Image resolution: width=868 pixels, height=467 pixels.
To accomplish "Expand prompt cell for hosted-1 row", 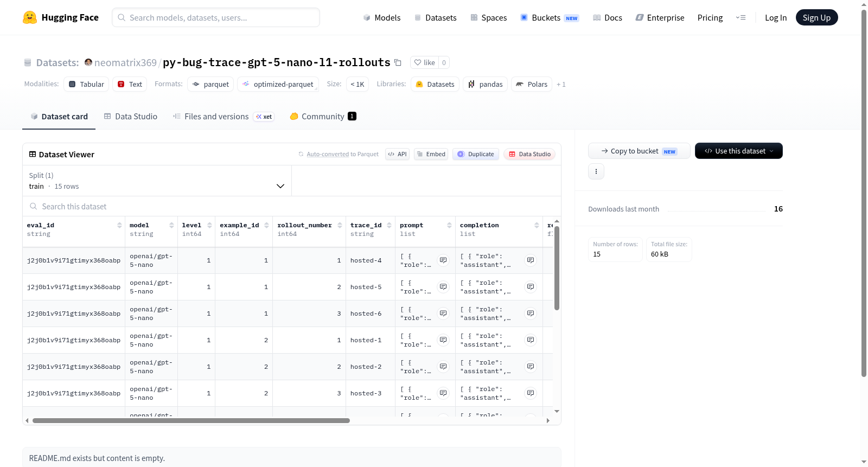I will [443, 340].
